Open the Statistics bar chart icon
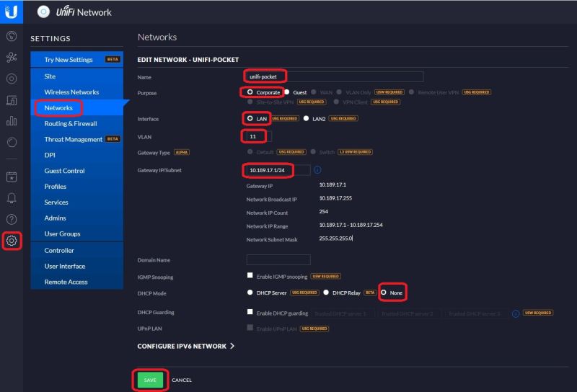Viewport: 577px width, 392px height. pyautogui.click(x=12, y=120)
